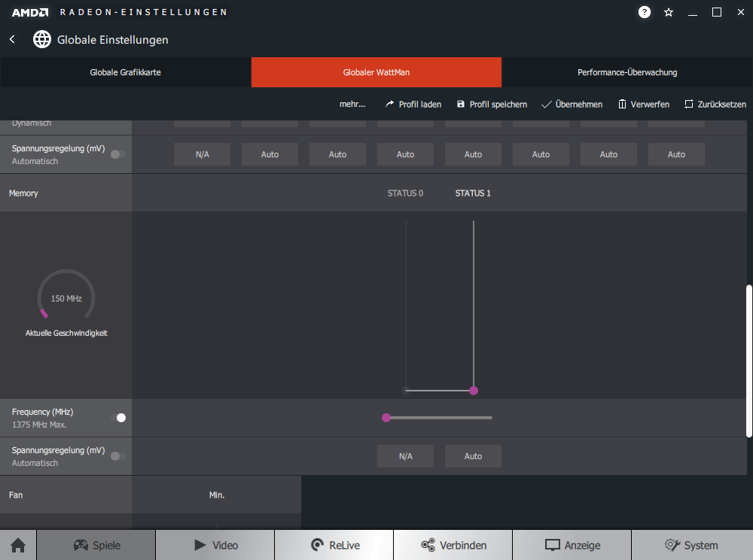Viewport: 753px width, 560px height.
Task: Open help via the question mark icon
Action: [x=645, y=12]
